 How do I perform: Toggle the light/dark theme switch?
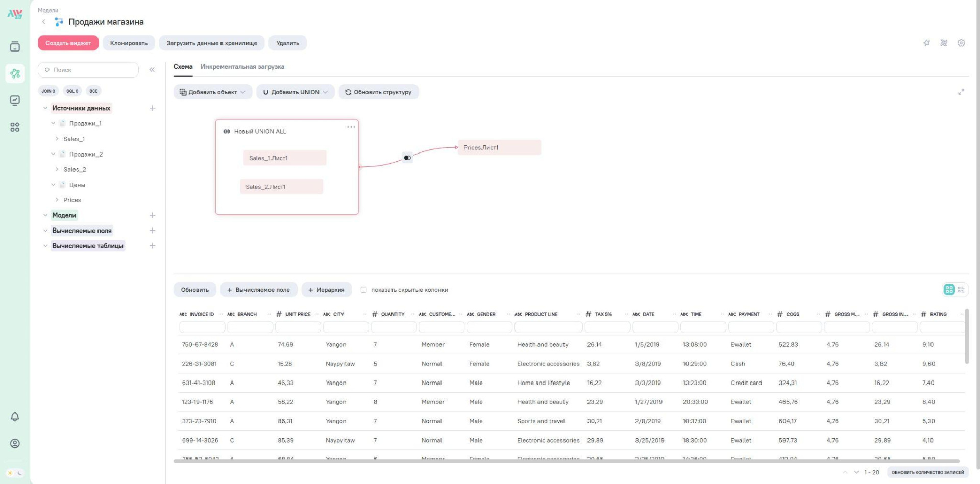(15, 473)
